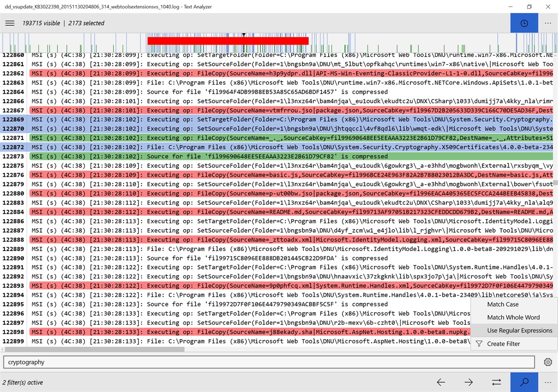
Task: Select log line 122875
Action: [x=278, y=165]
